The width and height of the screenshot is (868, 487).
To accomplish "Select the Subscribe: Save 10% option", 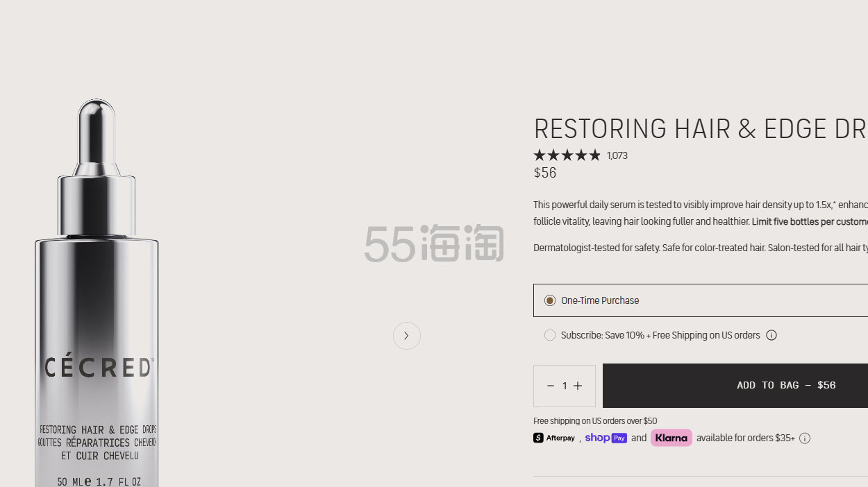I will tap(550, 335).
